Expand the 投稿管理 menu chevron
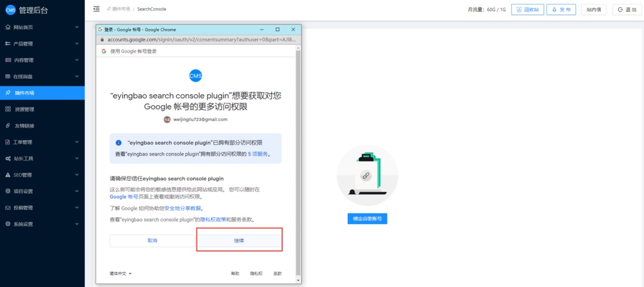The width and height of the screenshot is (644, 287). [x=77, y=208]
